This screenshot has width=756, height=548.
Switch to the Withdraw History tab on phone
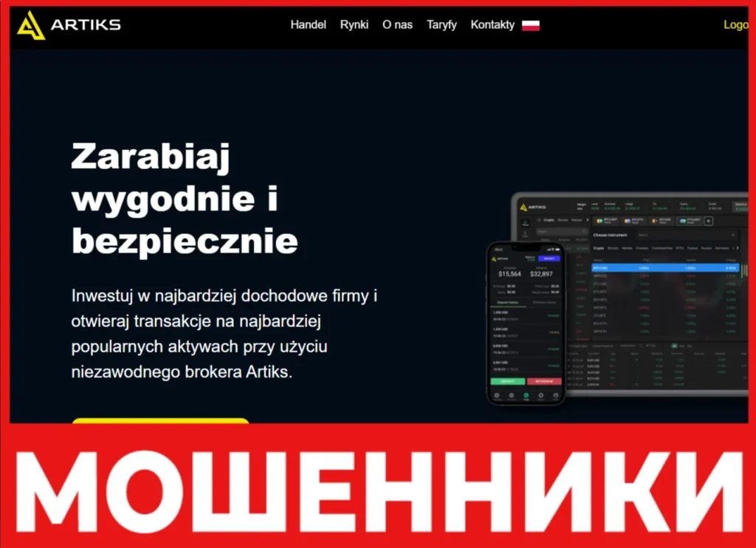tap(545, 301)
